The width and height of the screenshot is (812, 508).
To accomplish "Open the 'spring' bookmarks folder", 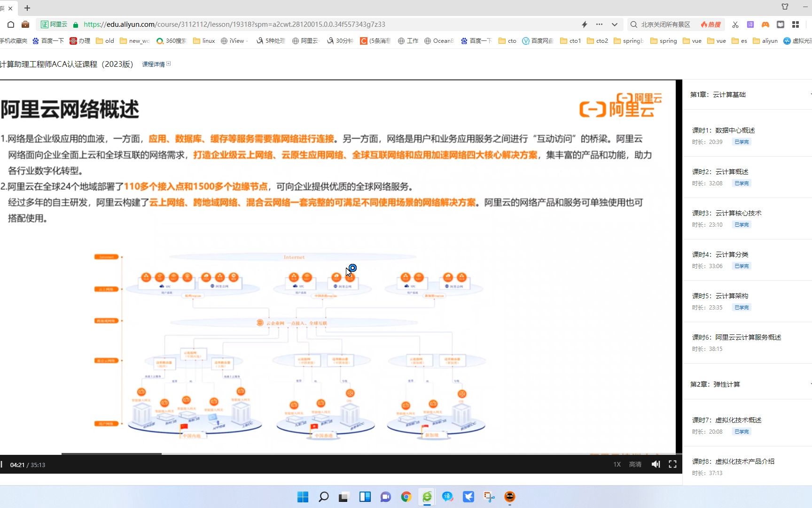I will tap(664, 41).
